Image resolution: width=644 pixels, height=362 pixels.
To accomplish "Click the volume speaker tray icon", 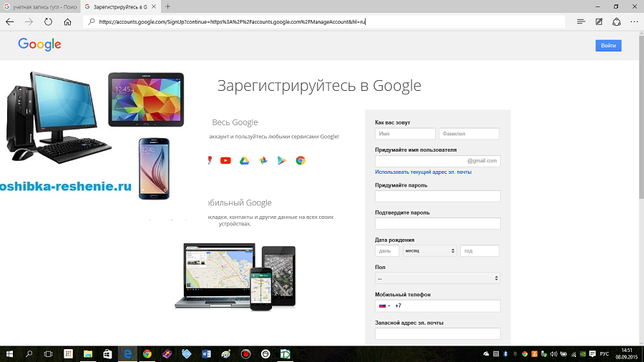I will tap(554, 354).
